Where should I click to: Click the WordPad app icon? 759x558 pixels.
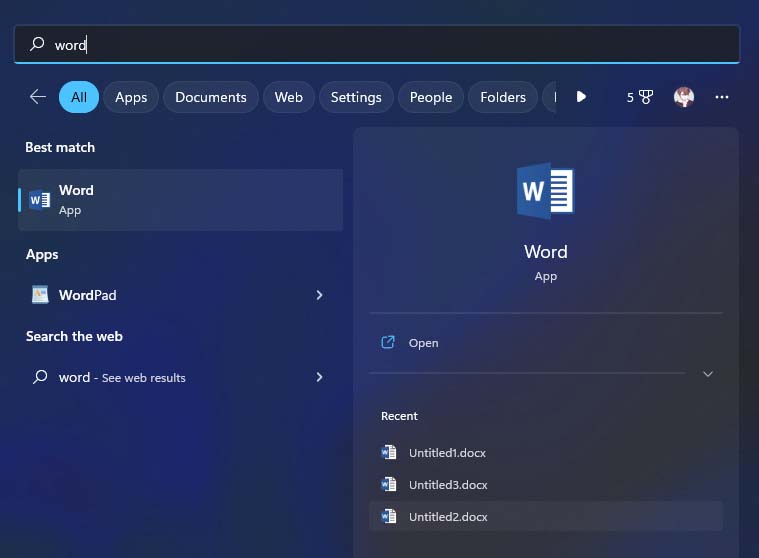(x=40, y=295)
